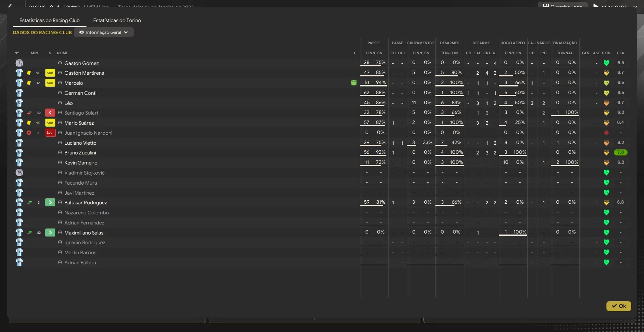Sort by Nº column header
Screen dimensions: 644x332
(17, 53)
